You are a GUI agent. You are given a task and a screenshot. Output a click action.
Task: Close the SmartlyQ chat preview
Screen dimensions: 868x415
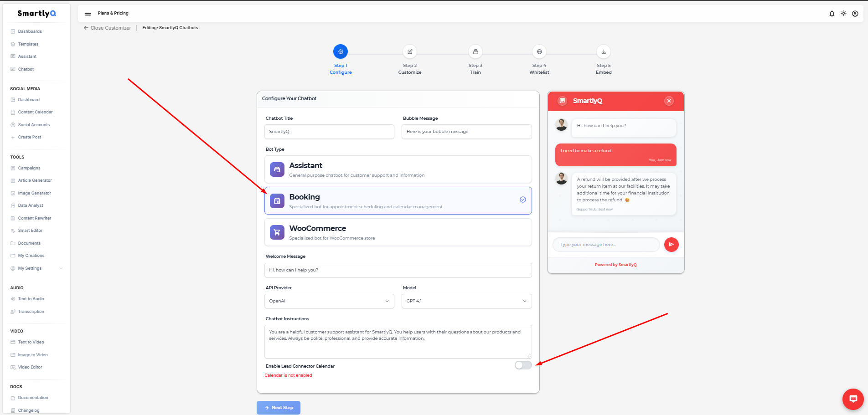669,101
